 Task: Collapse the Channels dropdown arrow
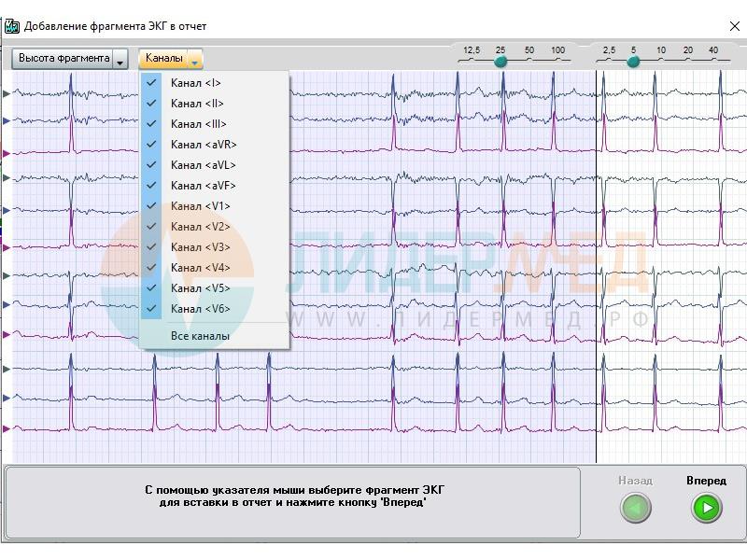(x=194, y=60)
